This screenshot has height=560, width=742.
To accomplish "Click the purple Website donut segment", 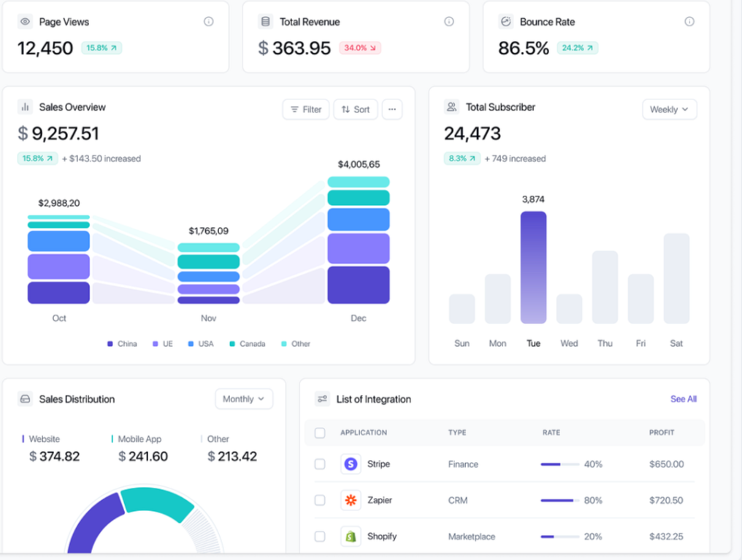I will [x=95, y=525].
